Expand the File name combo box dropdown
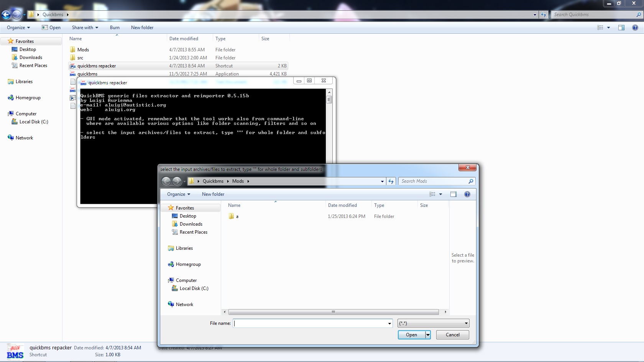This screenshot has height=362, width=644. [389, 324]
